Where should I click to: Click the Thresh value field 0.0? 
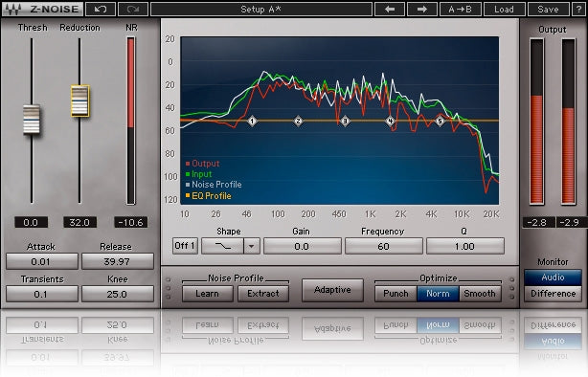point(32,222)
